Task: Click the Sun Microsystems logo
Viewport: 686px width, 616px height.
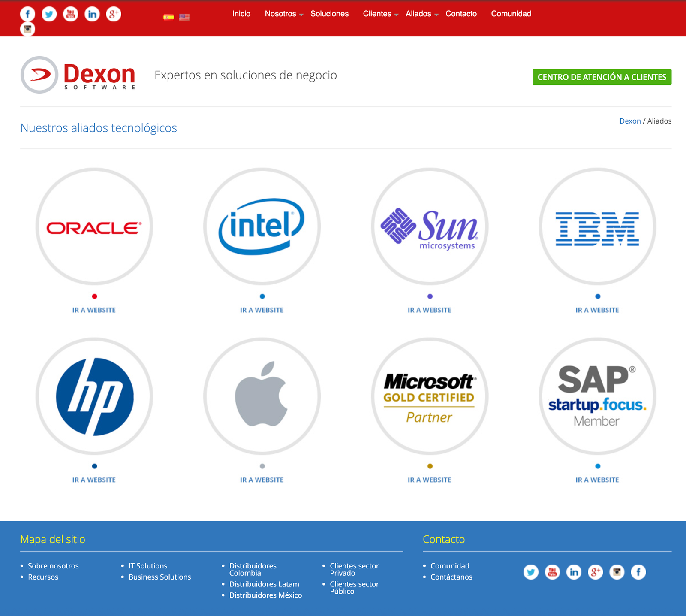Action: coord(430,226)
